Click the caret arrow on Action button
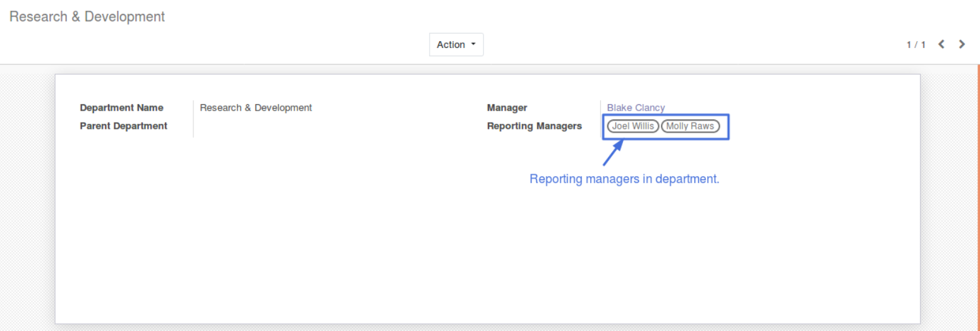The width and height of the screenshot is (980, 331). 473,45
